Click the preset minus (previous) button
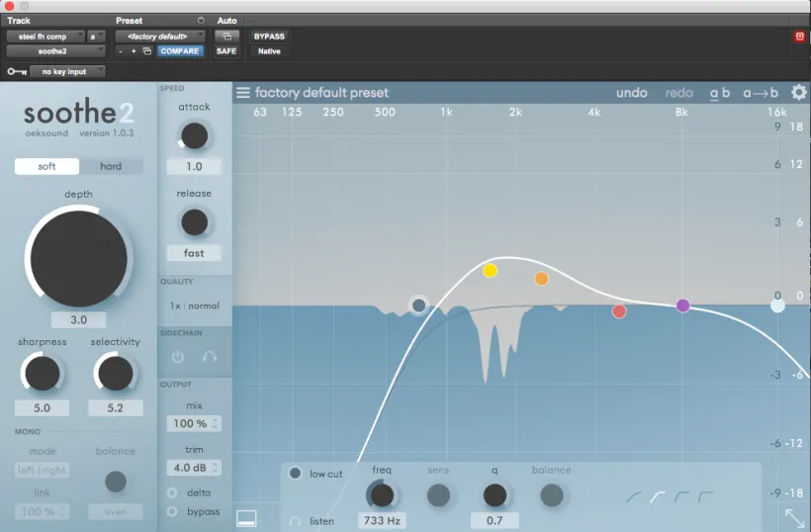The width and height of the screenshot is (811, 532). pos(121,51)
